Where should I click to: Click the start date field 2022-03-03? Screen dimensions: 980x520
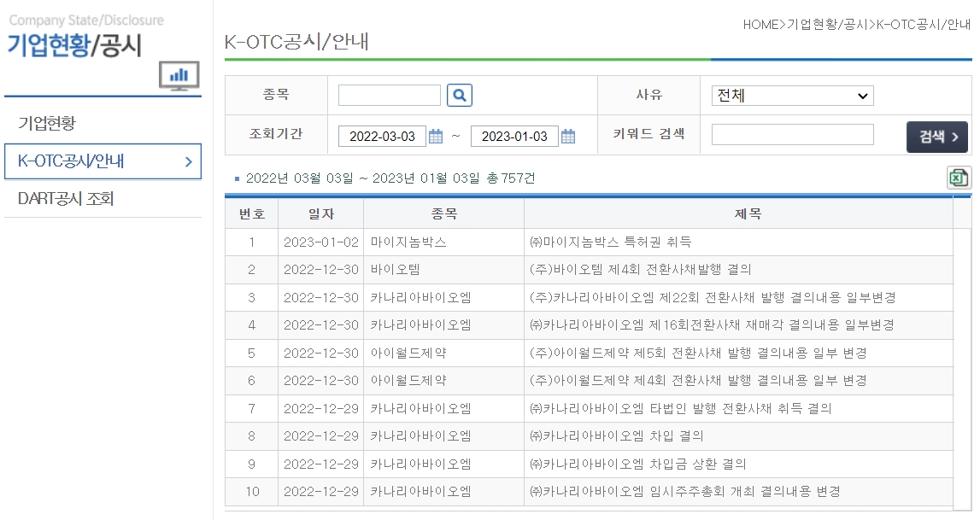pos(382,136)
